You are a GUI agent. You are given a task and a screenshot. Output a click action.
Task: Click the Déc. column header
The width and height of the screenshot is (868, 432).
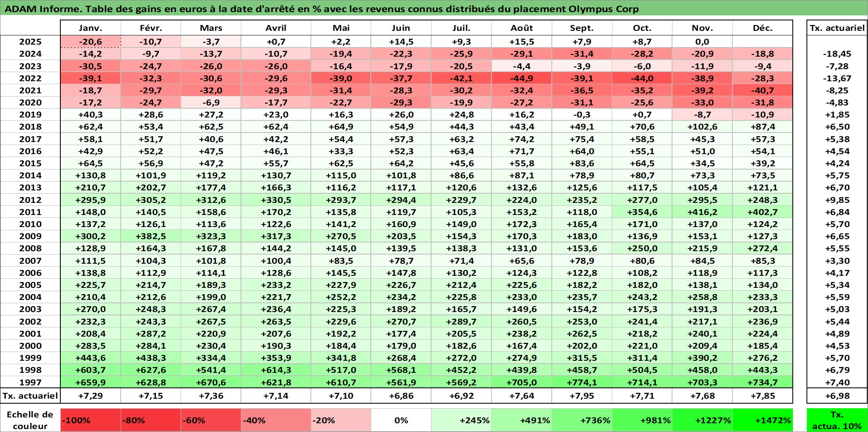click(x=763, y=28)
